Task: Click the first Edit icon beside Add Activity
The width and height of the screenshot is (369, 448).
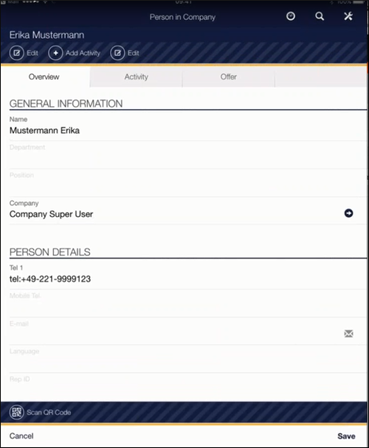Action: 17,53
